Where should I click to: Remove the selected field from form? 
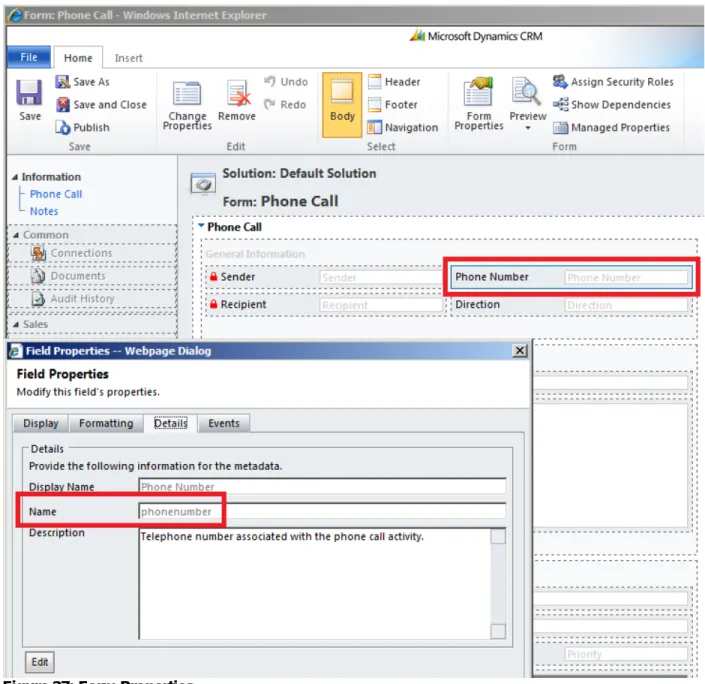236,101
